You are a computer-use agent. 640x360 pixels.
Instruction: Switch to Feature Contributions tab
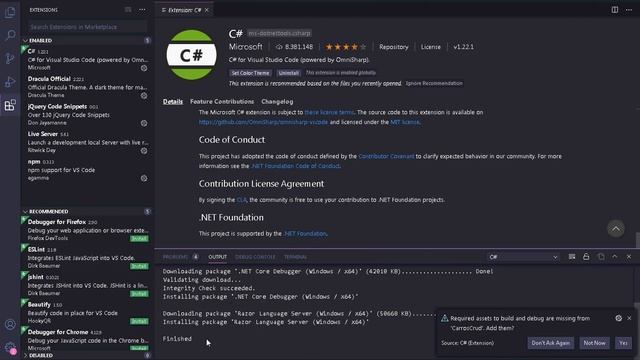pos(222,102)
